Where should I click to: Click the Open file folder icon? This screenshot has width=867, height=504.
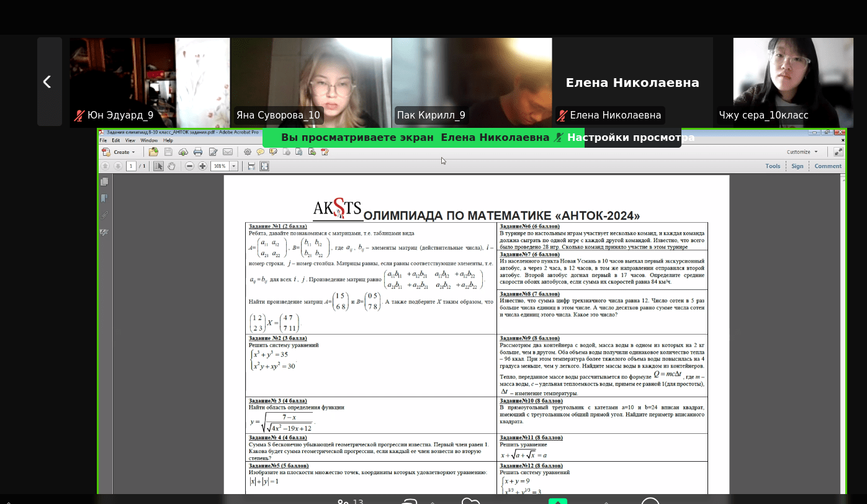pyautogui.click(x=153, y=152)
